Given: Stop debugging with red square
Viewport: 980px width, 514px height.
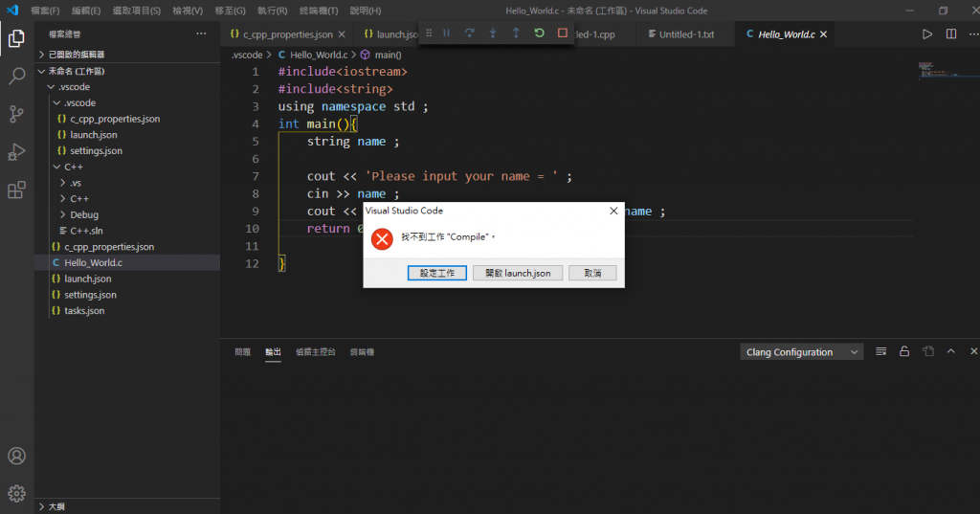Looking at the screenshot, I should 563,34.
